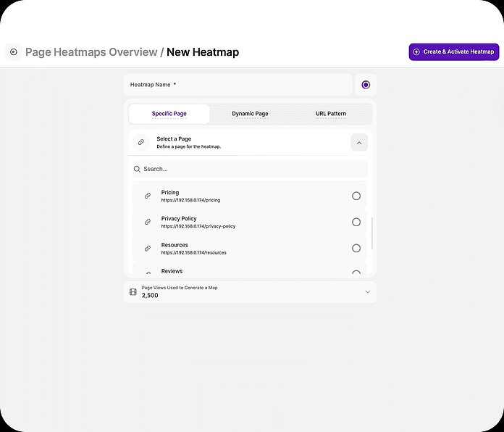Collapse the Select a Page section
504x432 pixels.
[359, 143]
